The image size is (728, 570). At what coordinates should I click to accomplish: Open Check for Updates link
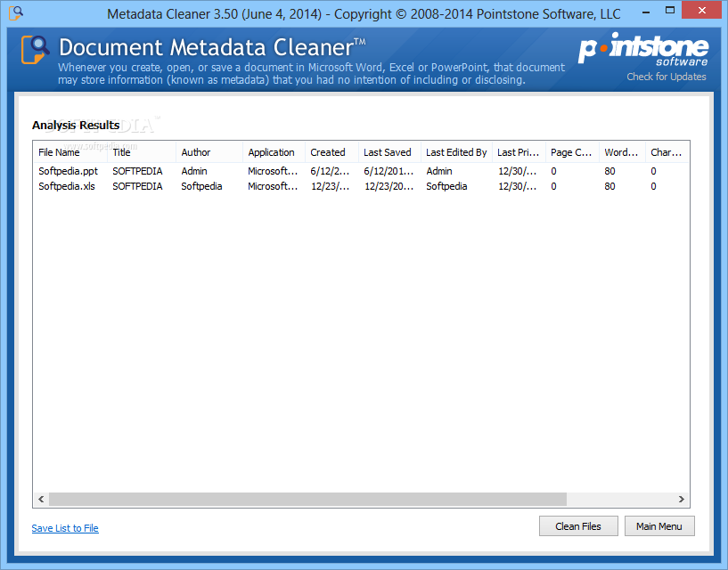pos(667,77)
